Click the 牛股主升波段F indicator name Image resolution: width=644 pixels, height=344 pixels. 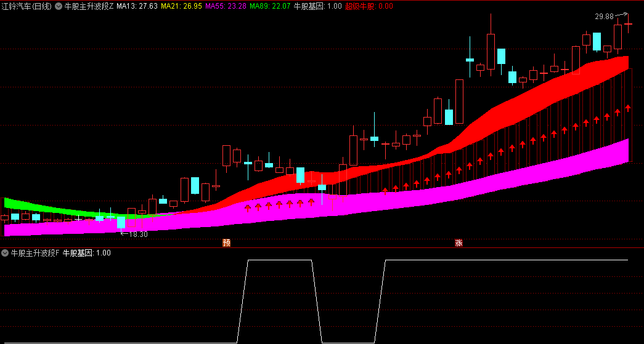click(35, 253)
